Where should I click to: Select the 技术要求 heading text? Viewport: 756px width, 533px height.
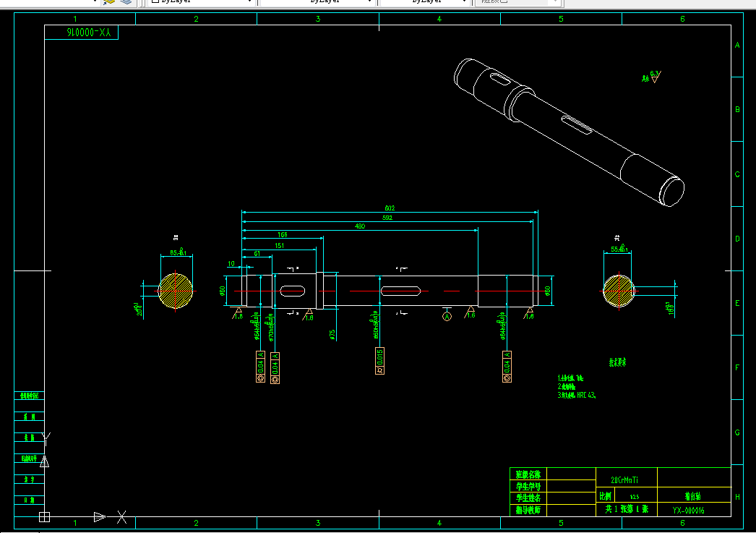tap(618, 362)
